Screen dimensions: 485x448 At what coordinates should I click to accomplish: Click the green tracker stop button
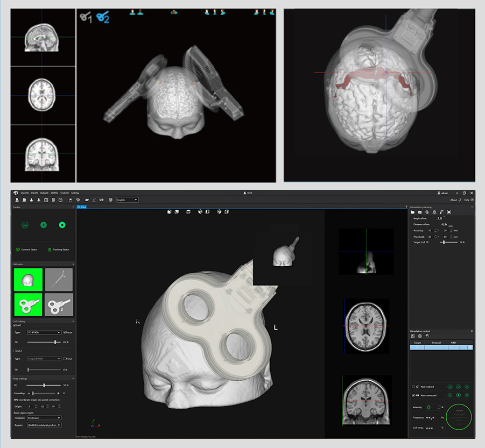click(62, 225)
